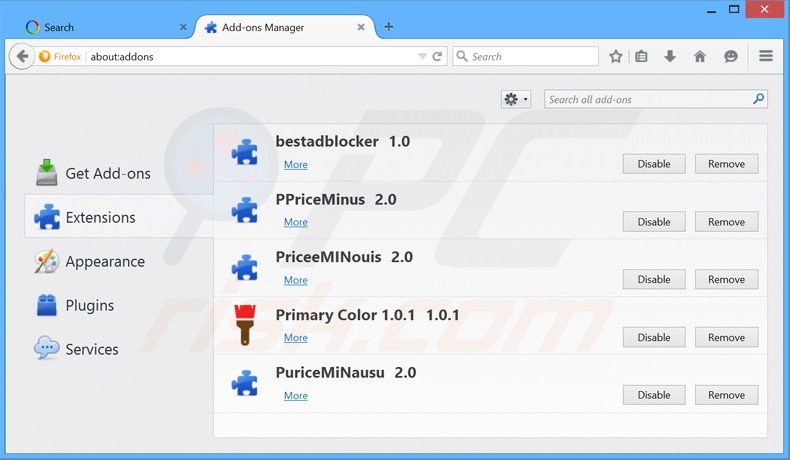Disable the bestadblocker extension
This screenshot has height=460, width=790.
(654, 164)
